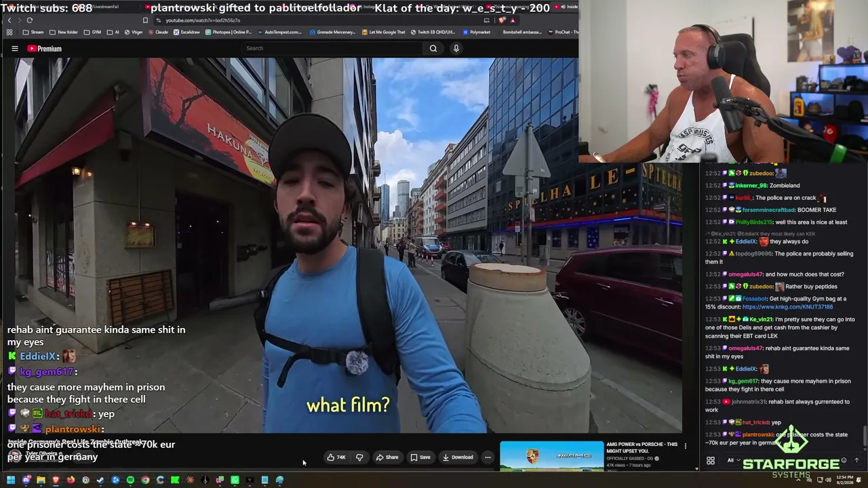
Task: Open the AMG Power vs Porsche video thumbnail
Action: 551,455
